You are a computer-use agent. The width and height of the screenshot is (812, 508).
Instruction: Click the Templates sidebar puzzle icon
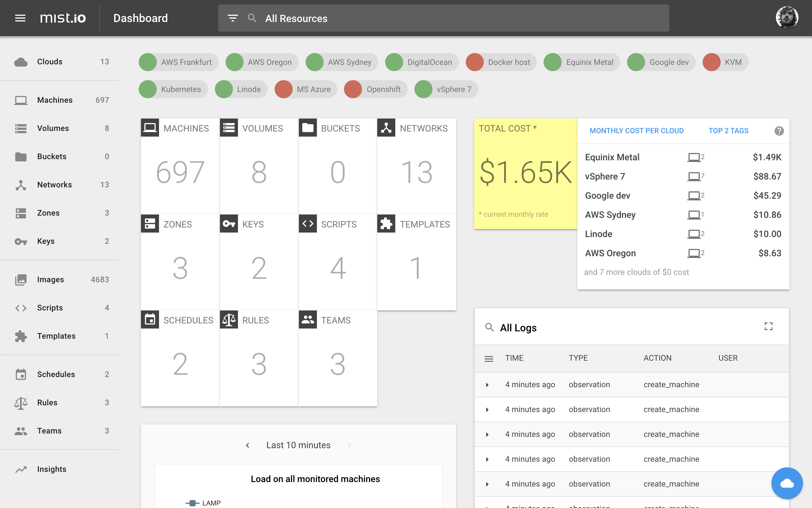(x=21, y=336)
